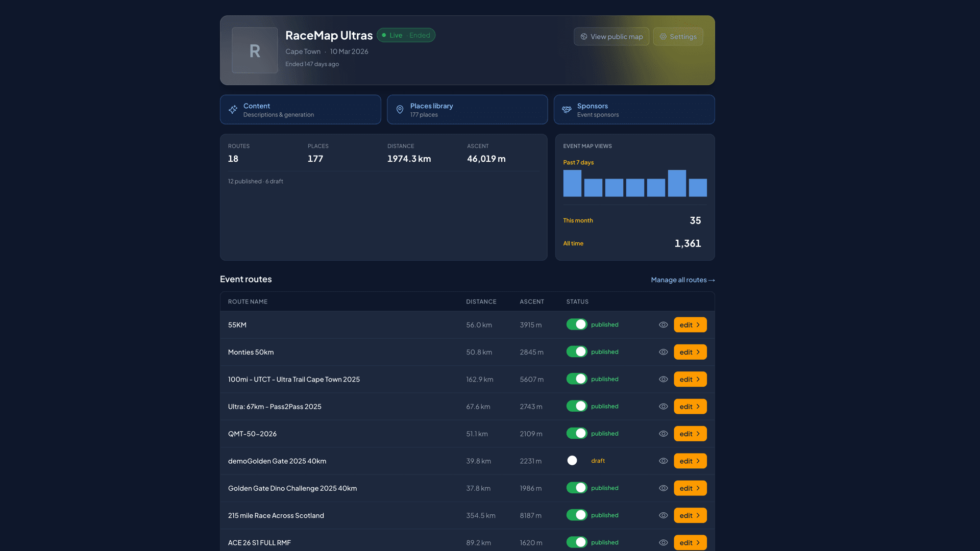Select '100mi - UTCT - Ultra Trail Cape Town 2025'
The height and width of the screenshot is (551, 980).
pos(294,380)
